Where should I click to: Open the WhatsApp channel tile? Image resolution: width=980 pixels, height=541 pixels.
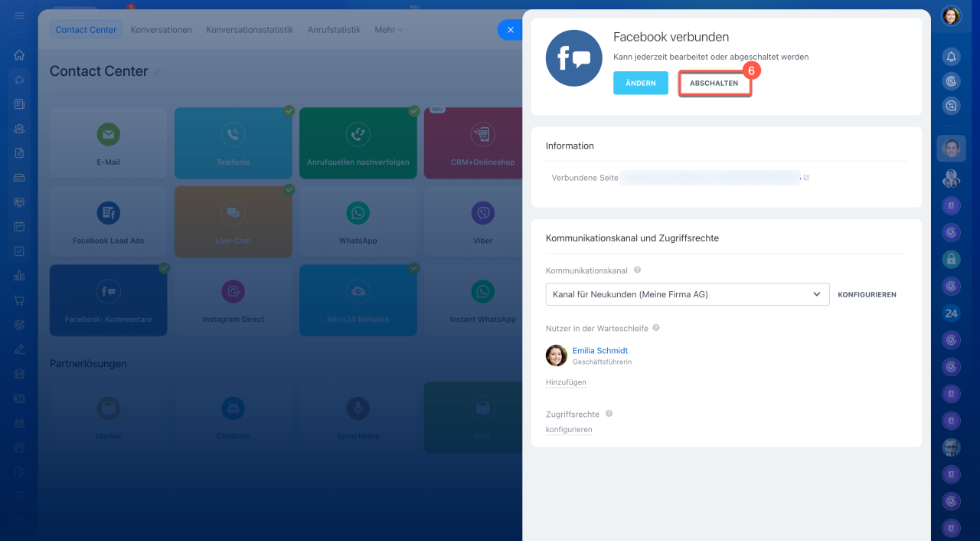pos(358,222)
